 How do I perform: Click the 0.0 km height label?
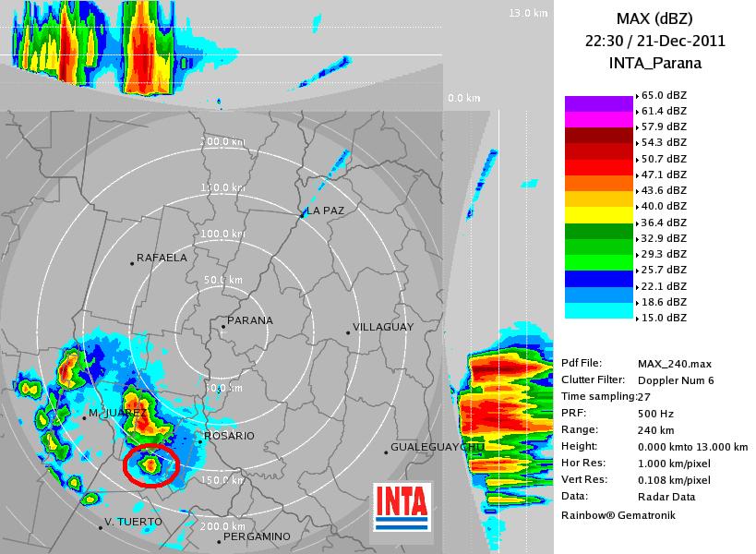[x=463, y=98]
